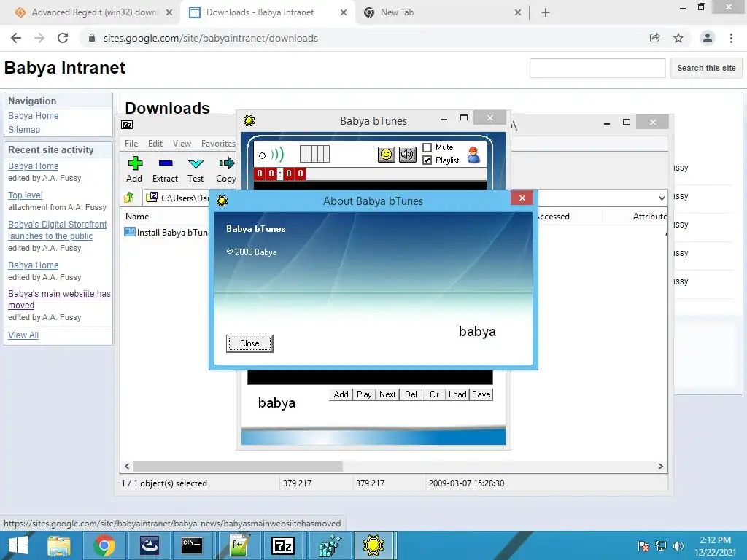Click the 7-Zip taskbar icon
The image size is (747, 560).
[283, 545]
